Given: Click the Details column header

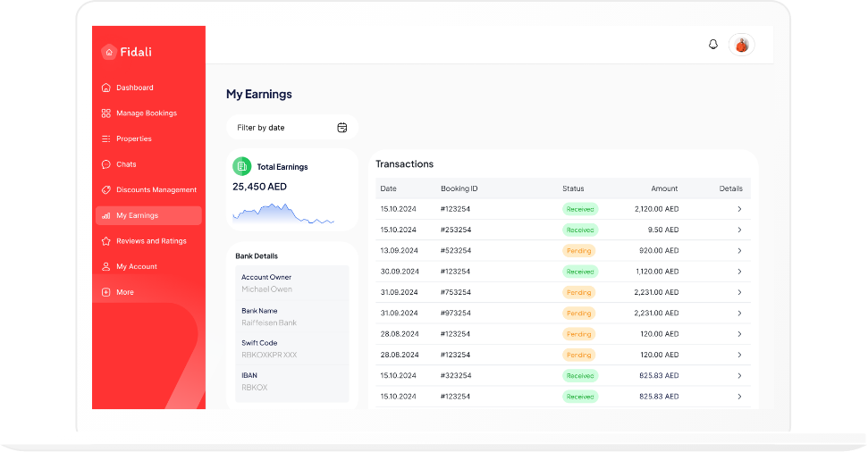Looking at the screenshot, I should 730,188.
